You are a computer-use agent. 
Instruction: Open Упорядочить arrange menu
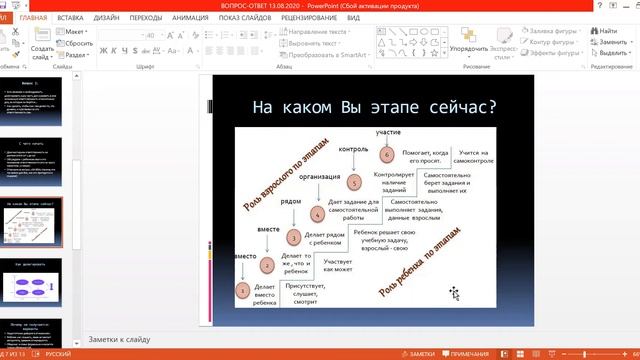(x=469, y=43)
